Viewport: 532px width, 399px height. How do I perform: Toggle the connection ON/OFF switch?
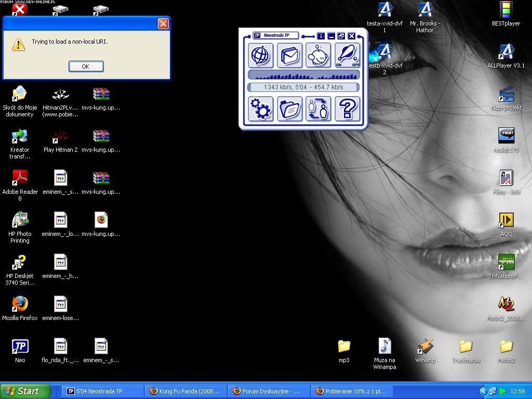point(347,55)
